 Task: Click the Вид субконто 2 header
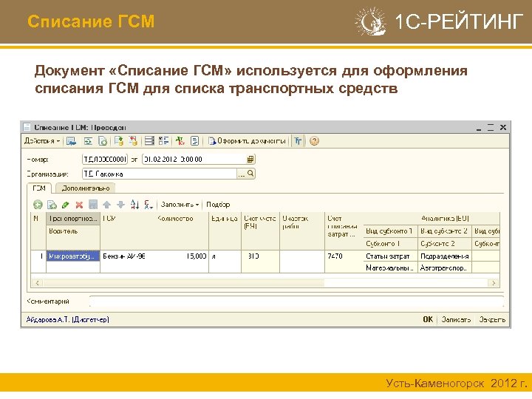point(445,231)
